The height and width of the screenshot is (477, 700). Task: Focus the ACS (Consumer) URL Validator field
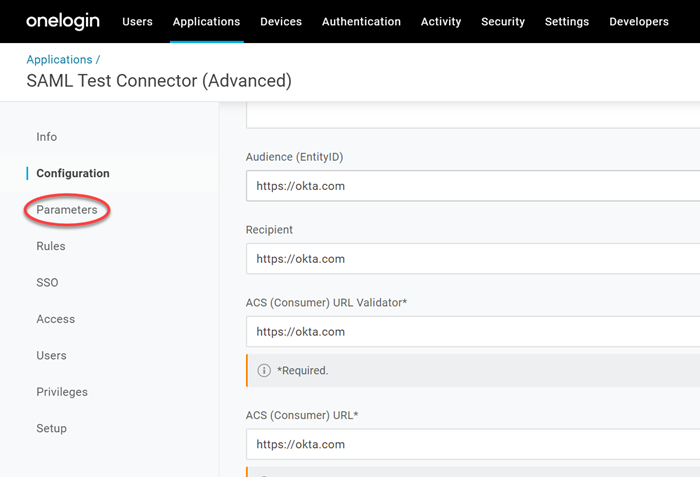click(472, 332)
